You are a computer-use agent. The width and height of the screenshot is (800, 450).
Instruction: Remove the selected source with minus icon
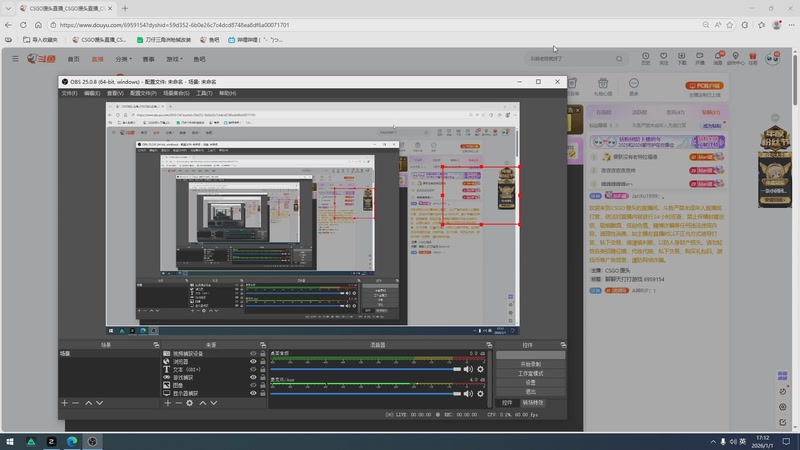click(179, 403)
